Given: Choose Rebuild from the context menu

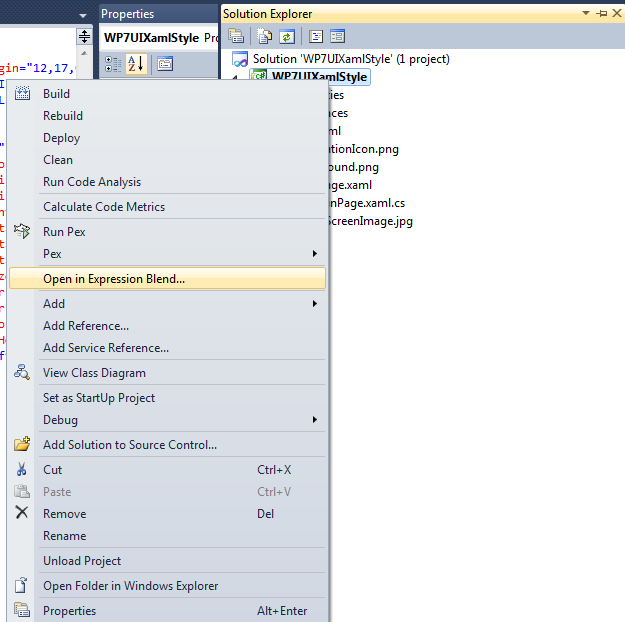Looking at the screenshot, I should 167,116.
